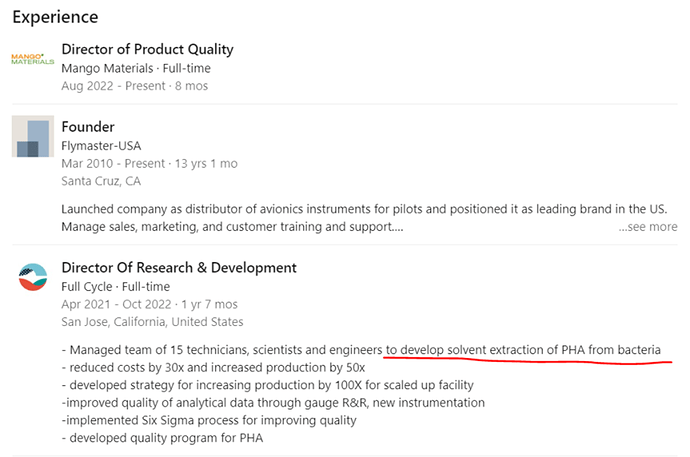This screenshot has width=690, height=457.
Task: Expand the Founder description with see more
Action: pos(648,227)
